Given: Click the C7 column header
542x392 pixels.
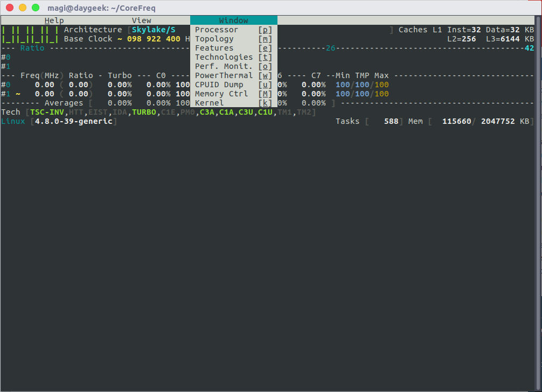Looking at the screenshot, I should click(316, 75).
